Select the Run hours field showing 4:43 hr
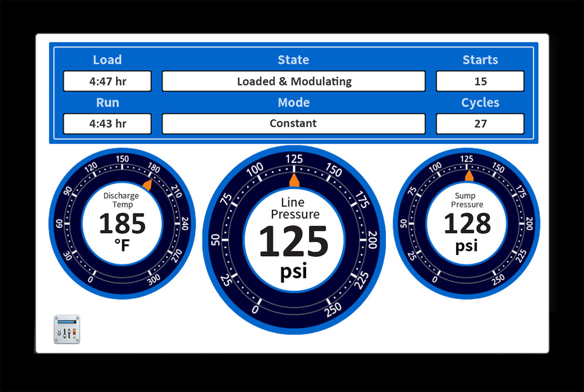Image resolution: width=584 pixels, height=392 pixels. point(107,124)
